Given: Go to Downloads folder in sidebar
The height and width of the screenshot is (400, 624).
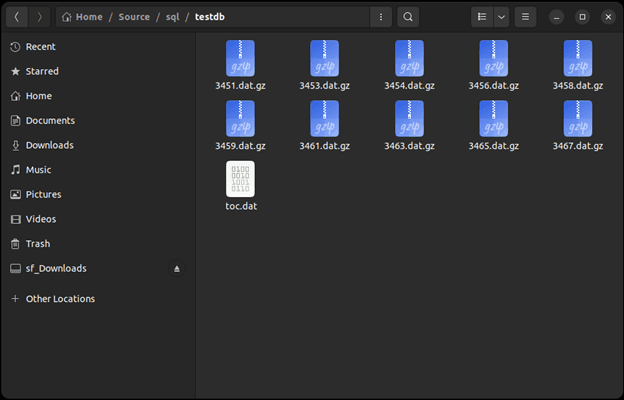Looking at the screenshot, I should click(49, 145).
